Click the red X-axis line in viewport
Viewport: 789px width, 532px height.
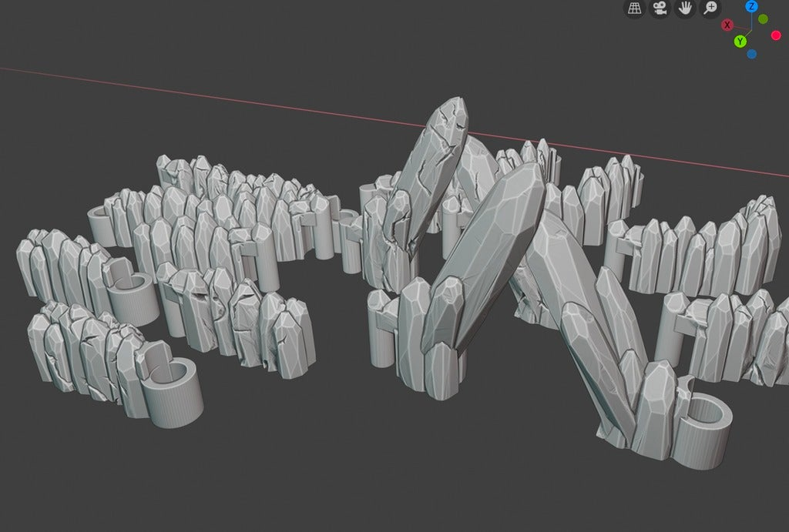point(201,93)
